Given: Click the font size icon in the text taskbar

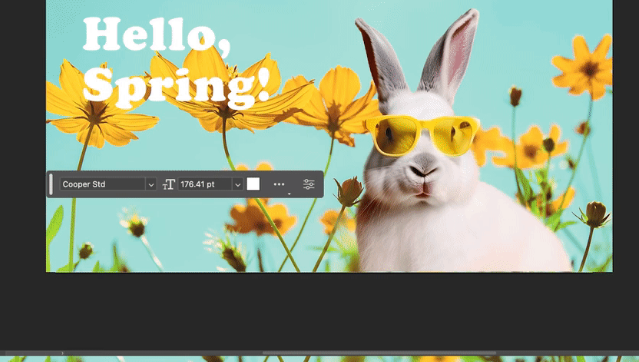Looking at the screenshot, I should [168, 185].
